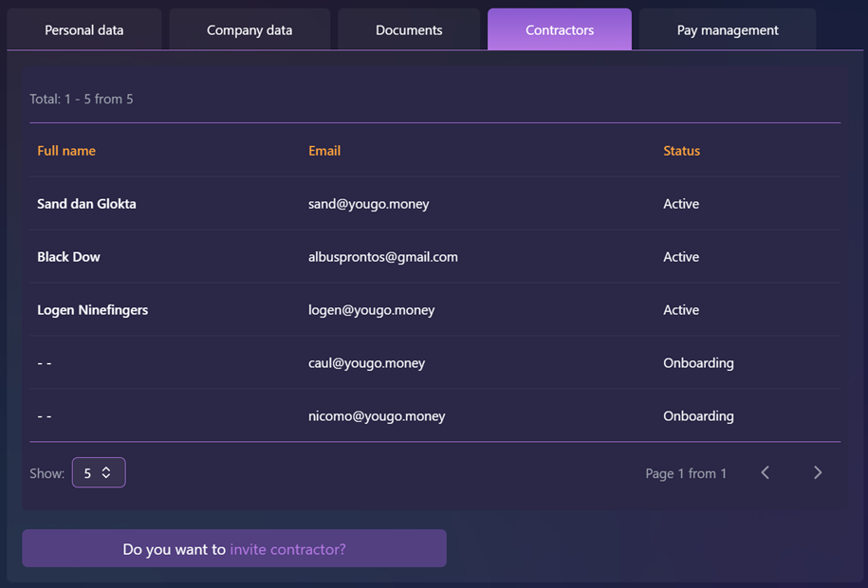Sort by the Full name column header
The height and width of the screenshot is (588, 868).
point(66,151)
